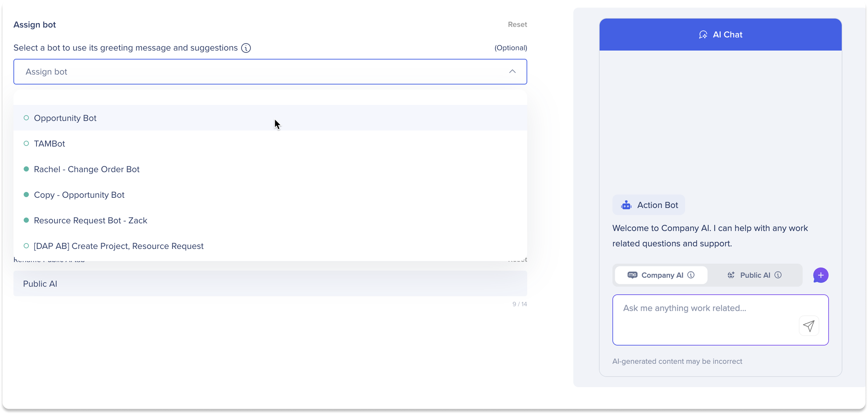This screenshot has width=868, height=414.
Task: Focus the Ask me anything input box
Action: coord(720,320)
